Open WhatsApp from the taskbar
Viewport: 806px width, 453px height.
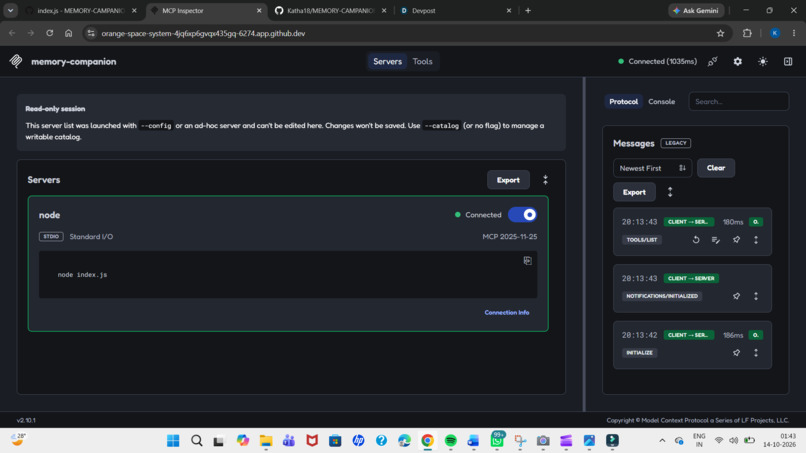pyautogui.click(x=497, y=441)
